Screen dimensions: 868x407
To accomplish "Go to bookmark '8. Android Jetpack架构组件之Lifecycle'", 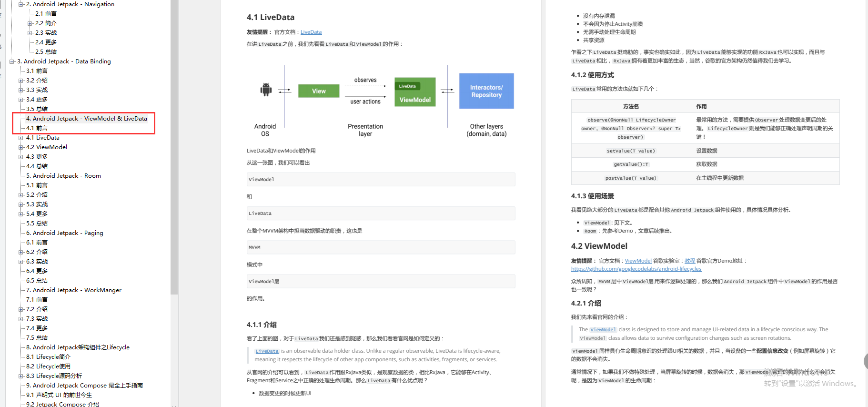I will [x=78, y=347].
